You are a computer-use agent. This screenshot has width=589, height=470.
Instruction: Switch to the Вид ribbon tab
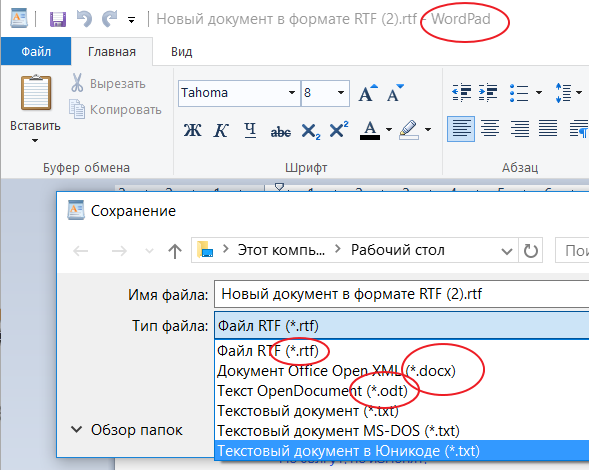coord(181,51)
